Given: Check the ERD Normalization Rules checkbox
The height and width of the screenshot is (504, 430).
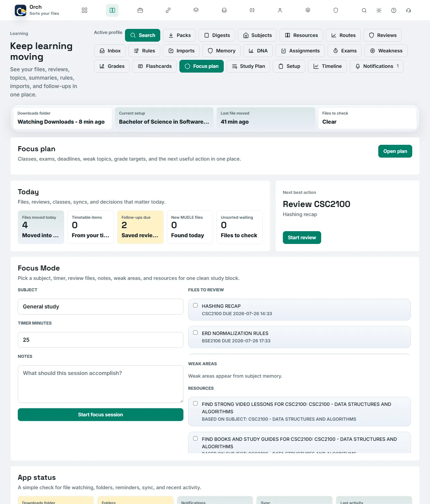Looking at the screenshot, I should pyautogui.click(x=195, y=333).
